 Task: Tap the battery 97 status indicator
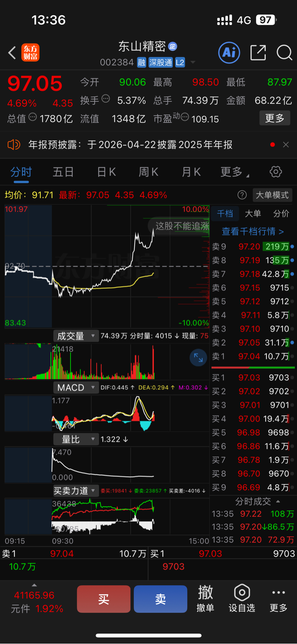266,20
